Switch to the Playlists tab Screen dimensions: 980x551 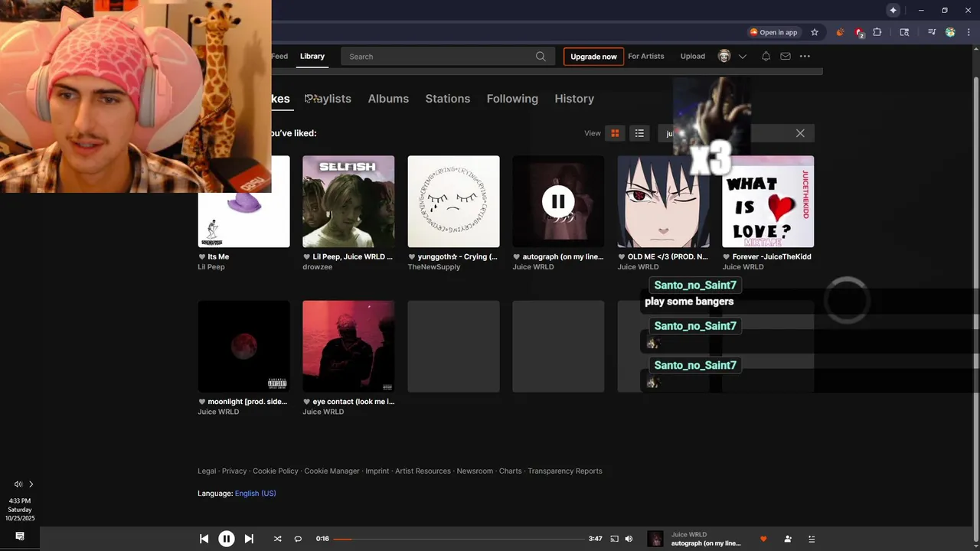click(x=328, y=99)
